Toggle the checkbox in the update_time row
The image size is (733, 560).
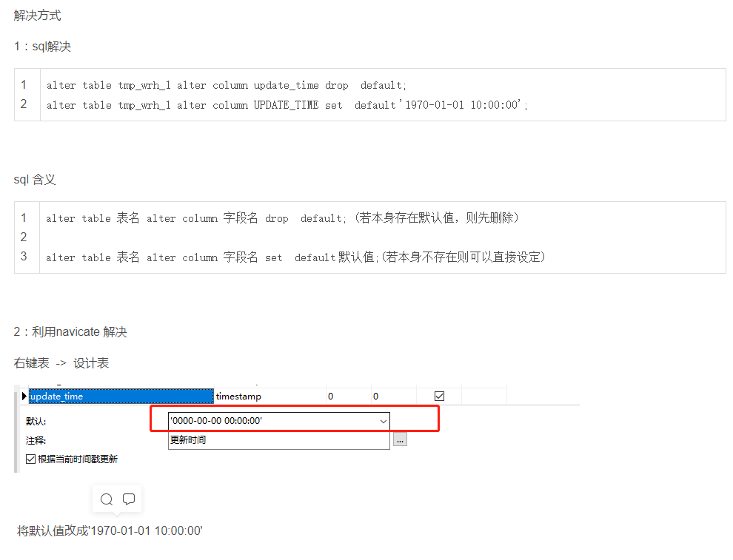tap(439, 397)
